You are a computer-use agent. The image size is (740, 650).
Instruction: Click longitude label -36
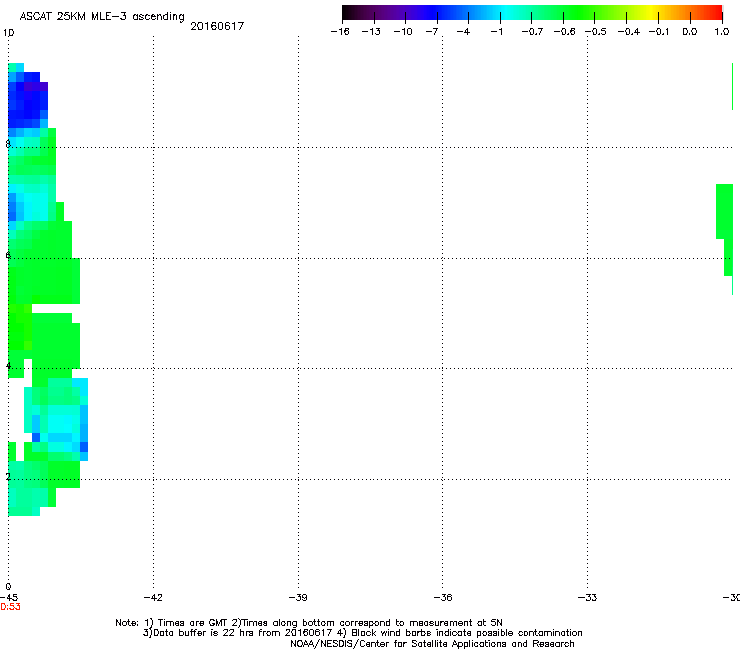click(443, 598)
